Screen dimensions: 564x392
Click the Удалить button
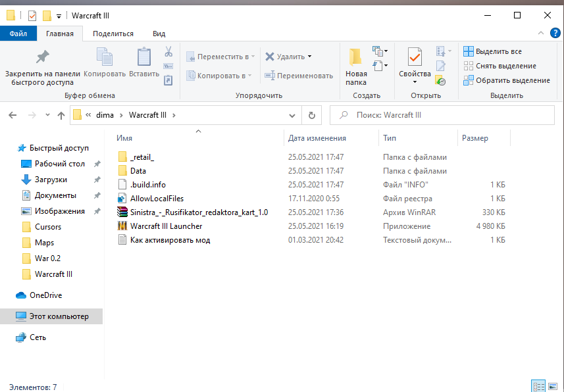click(284, 57)
